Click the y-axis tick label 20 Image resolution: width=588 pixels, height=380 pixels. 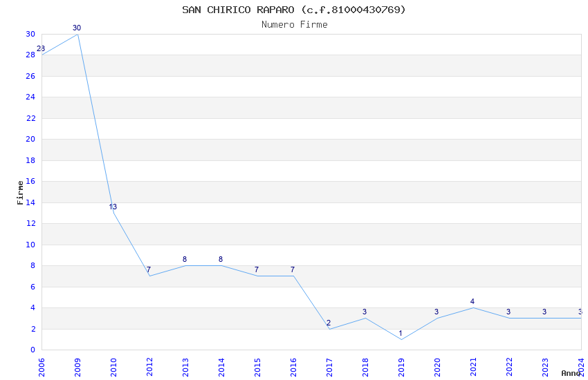pyautogui.click(x=30, y=140)
